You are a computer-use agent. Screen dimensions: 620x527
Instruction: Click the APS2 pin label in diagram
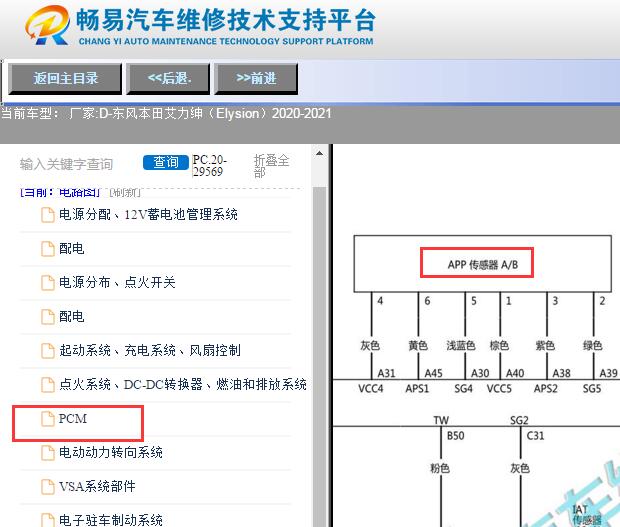click(546, 389)
